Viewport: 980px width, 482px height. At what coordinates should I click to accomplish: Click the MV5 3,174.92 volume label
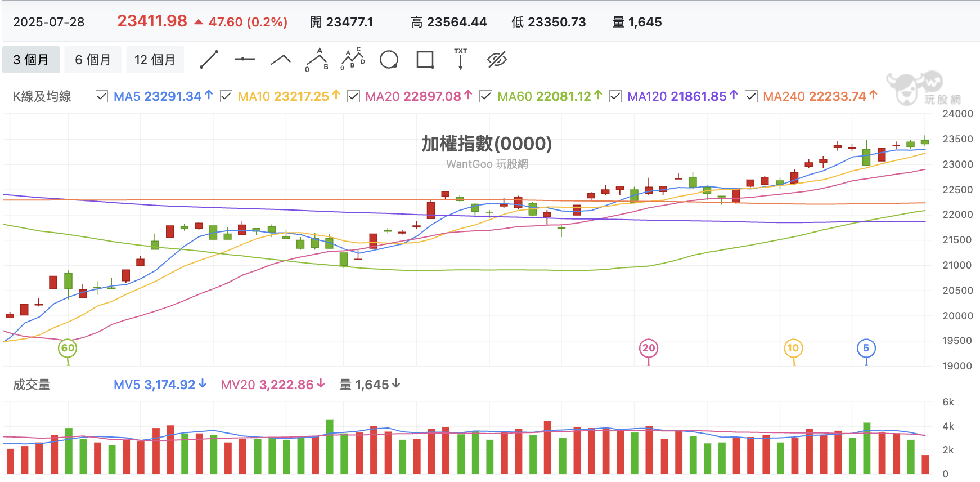tap(160, 385)
